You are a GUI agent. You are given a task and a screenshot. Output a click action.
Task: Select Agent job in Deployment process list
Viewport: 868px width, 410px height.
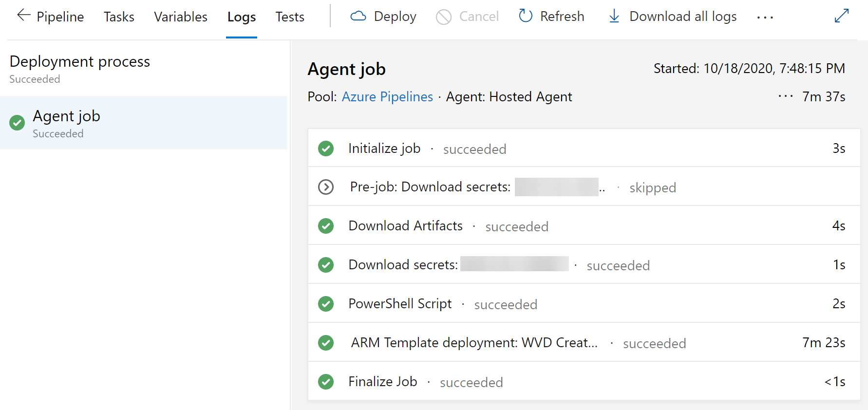[67, 117]
